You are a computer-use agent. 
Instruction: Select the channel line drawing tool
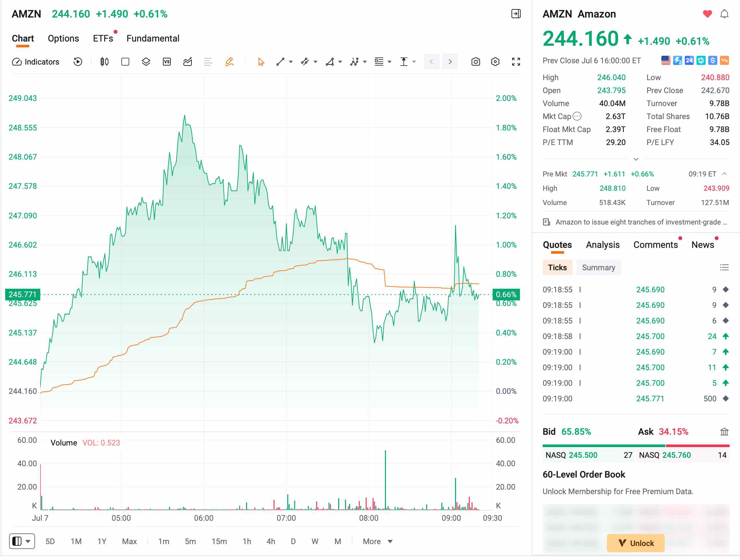[305, 62]
